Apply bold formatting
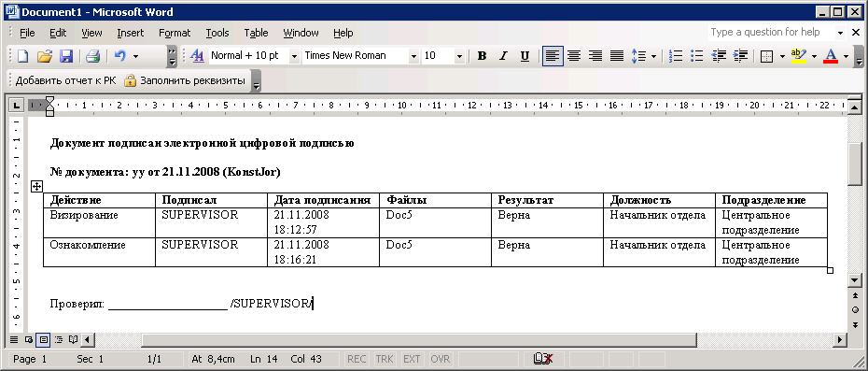This screenshot has height=371, width=868. (x=482, y=56)
